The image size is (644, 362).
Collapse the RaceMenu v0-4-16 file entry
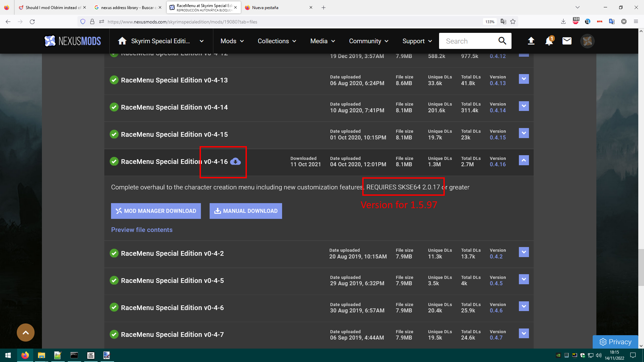pos(524,161)
